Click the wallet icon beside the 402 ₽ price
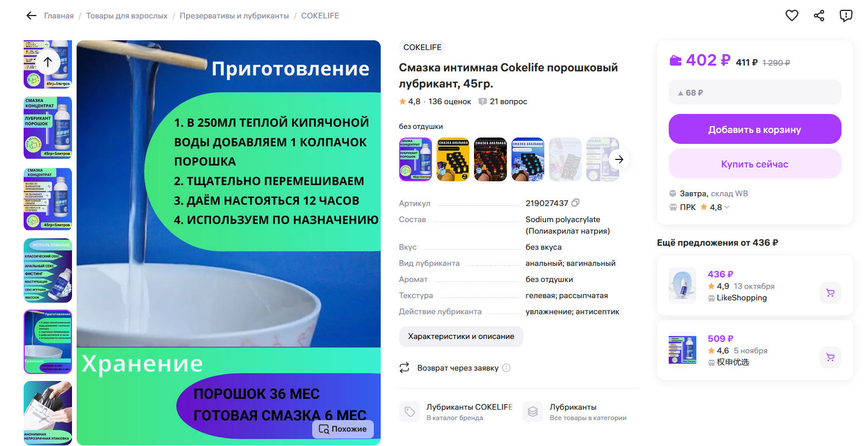The image size is (868, 446). 676,60
